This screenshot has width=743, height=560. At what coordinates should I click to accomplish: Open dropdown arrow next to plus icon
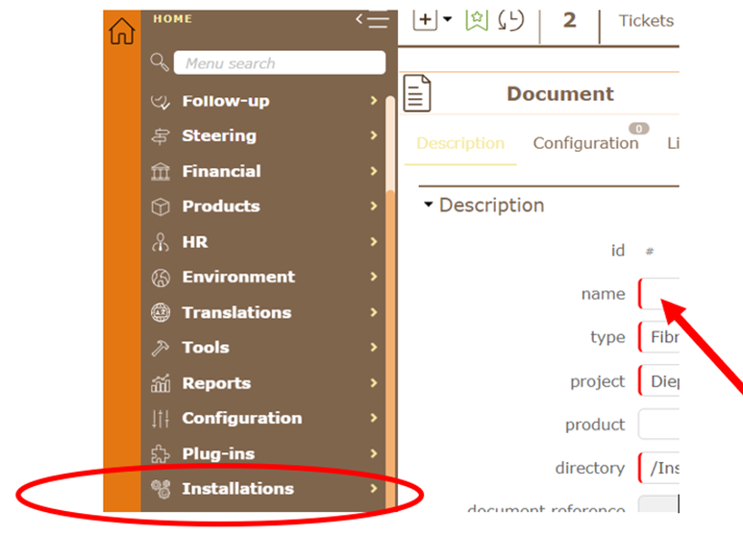(448, 20)
